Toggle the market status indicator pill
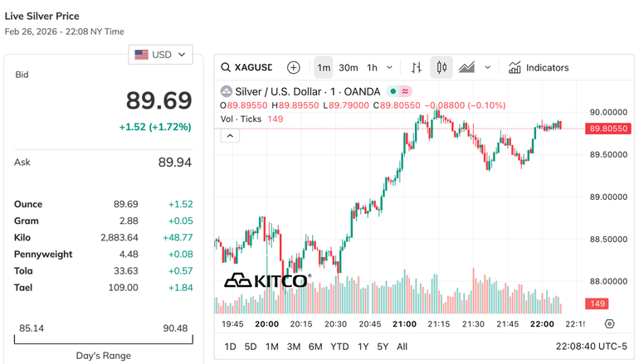 399,91
